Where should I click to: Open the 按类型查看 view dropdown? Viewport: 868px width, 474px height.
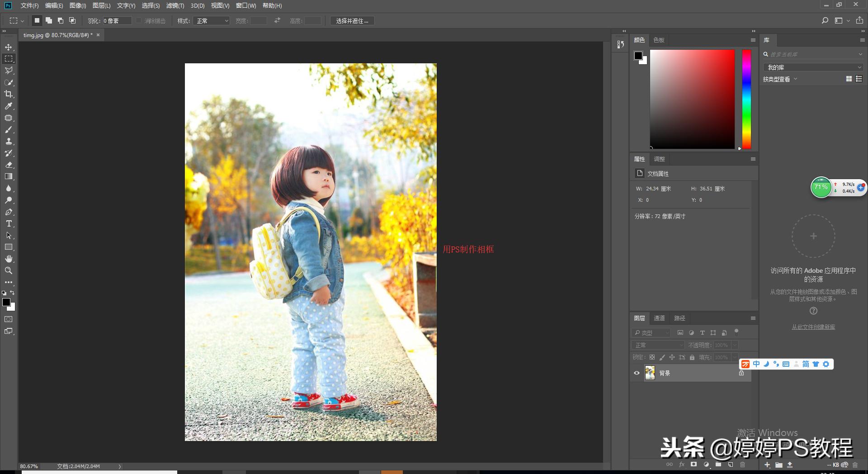pyautogui.click(x=780, y=79)
